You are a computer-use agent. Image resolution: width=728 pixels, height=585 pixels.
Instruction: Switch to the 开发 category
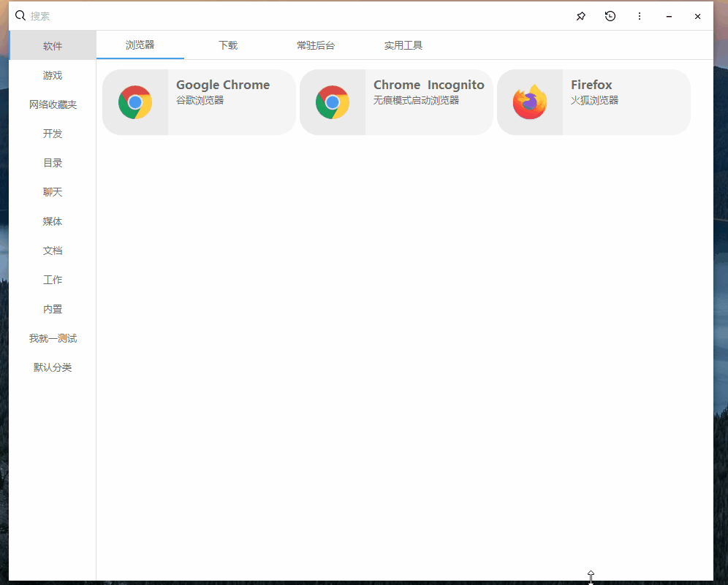53,134
